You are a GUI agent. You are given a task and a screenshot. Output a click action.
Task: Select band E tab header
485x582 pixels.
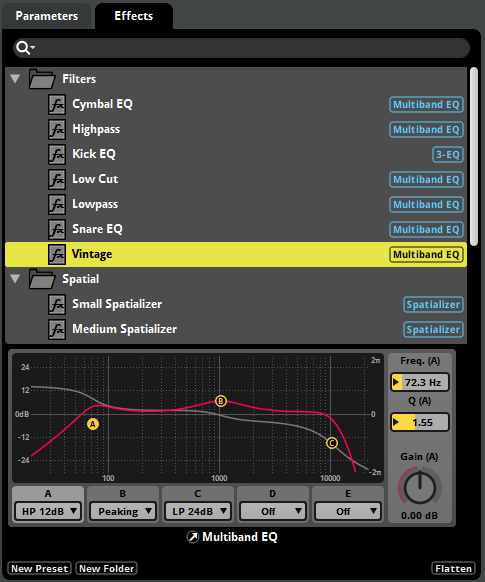(x=348, y=494)
